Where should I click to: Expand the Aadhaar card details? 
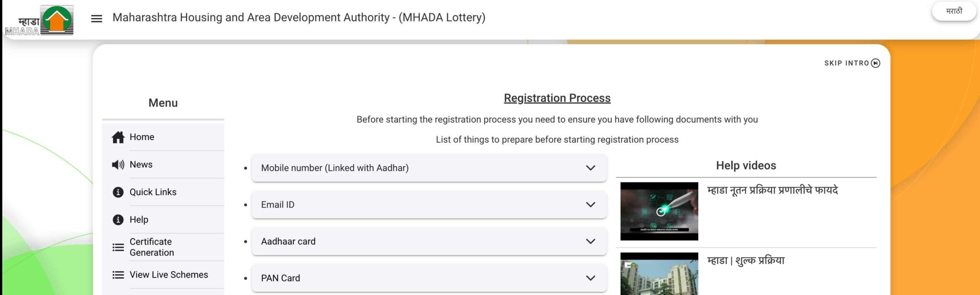[590, 241]
